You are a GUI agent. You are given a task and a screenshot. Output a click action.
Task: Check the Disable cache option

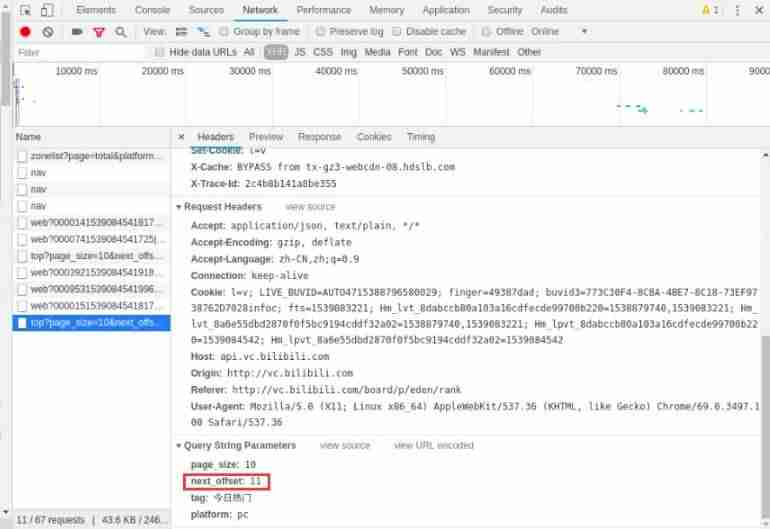pos(397,31)
